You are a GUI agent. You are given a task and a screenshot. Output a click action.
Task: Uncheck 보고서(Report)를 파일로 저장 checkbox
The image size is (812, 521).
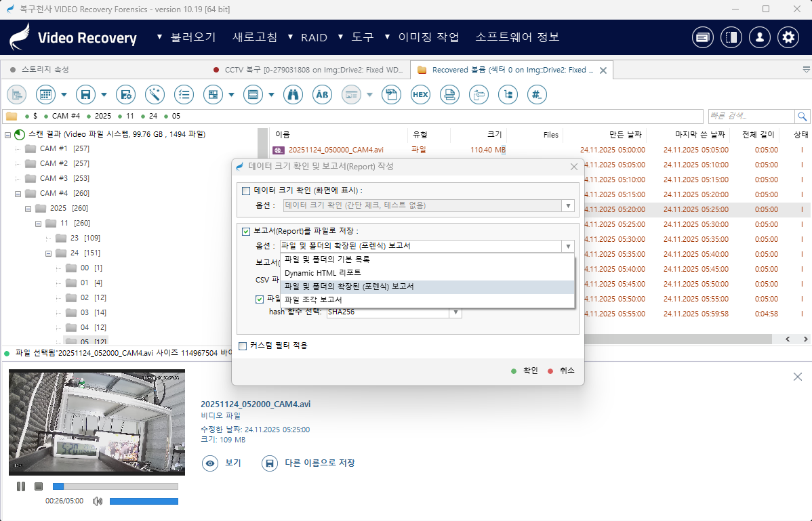(246, 231)
